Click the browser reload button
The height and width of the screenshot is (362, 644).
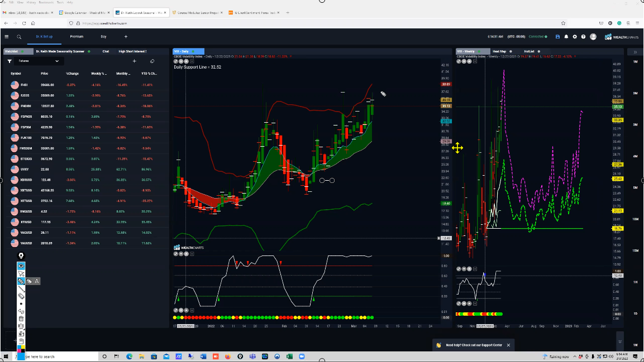(x=24, y=23)
